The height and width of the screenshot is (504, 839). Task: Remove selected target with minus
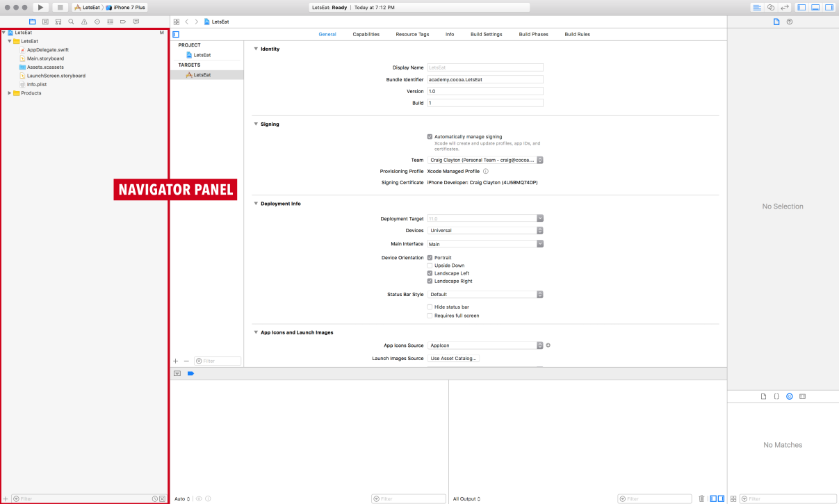click(x=186, y=361)
